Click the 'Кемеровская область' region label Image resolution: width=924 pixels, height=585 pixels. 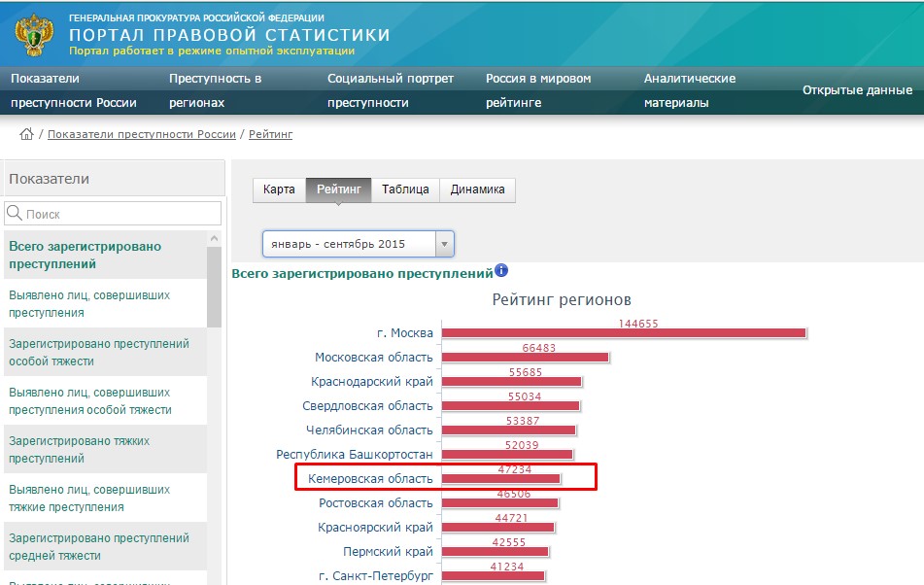370,479
